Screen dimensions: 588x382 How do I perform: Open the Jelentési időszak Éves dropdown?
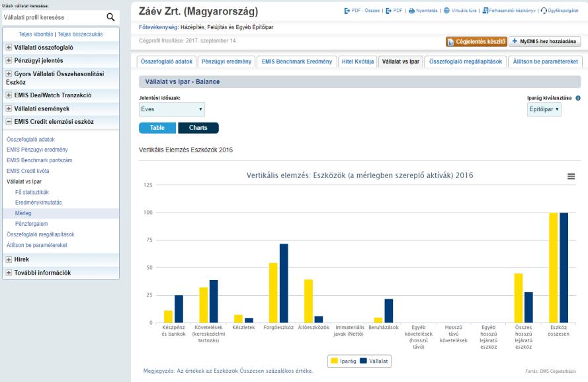pos(172,109)
